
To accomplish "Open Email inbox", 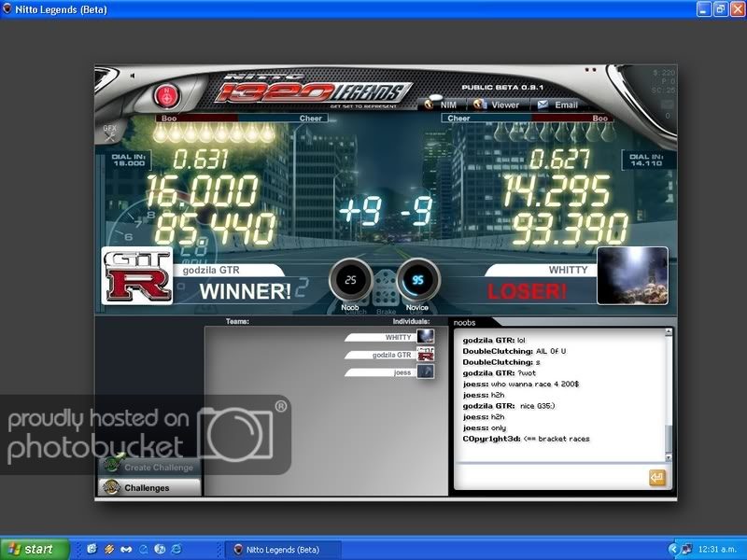I will coord(557,105).
